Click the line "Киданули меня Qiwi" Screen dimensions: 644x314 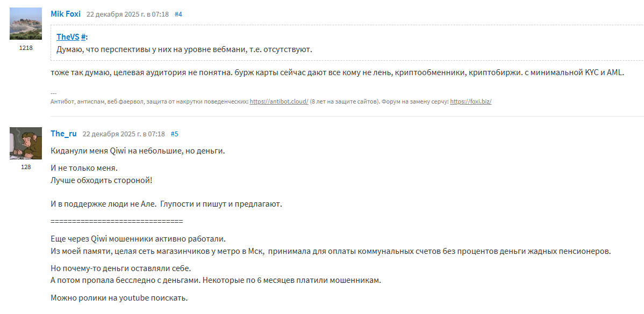pyautogui.click(x=138, y=151)
